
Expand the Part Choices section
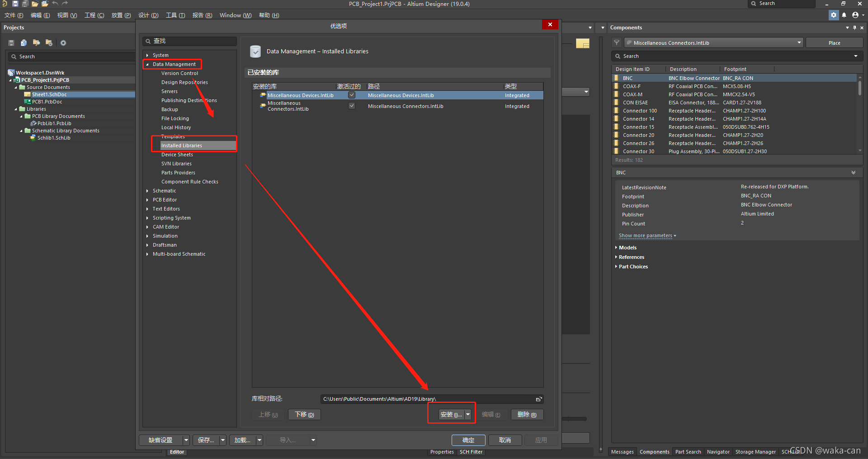[616, 267]
